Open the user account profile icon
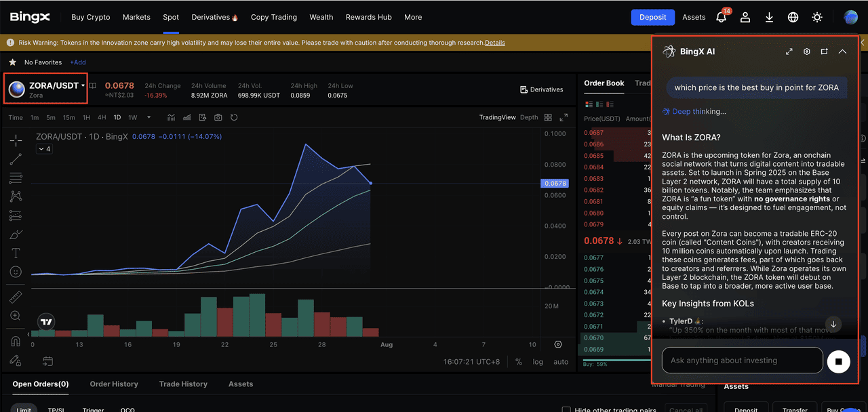This screenshot has height=412, width=868. tap(745, 17)
